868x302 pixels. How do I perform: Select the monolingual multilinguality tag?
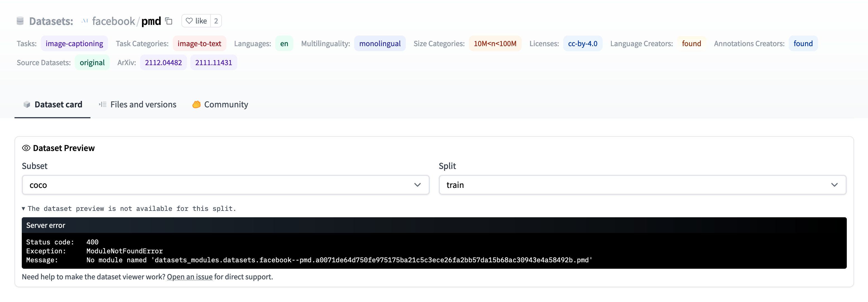(380, 43)
